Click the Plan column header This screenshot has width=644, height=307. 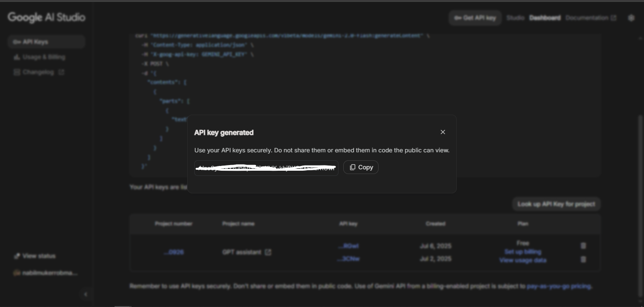(523, 224)
